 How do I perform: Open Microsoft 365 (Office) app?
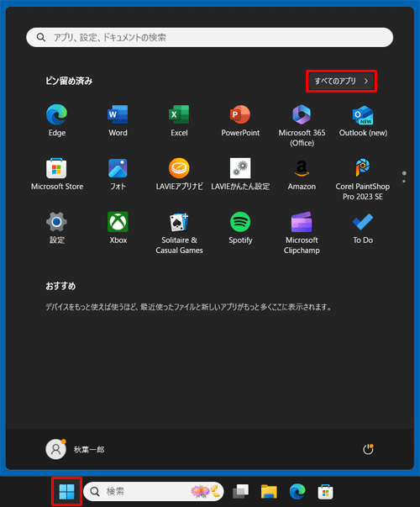(302, 125)
